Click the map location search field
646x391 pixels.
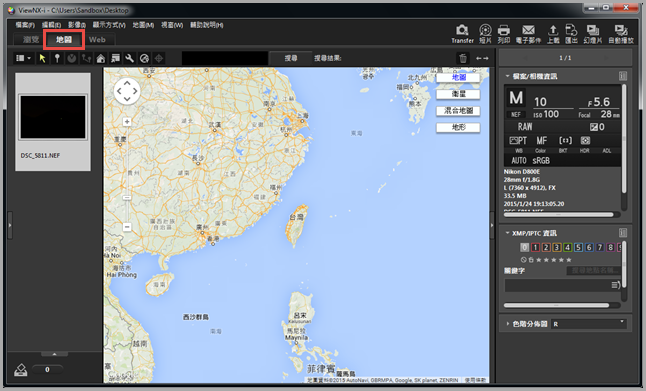pyautogui.click(x=225, y=59)
